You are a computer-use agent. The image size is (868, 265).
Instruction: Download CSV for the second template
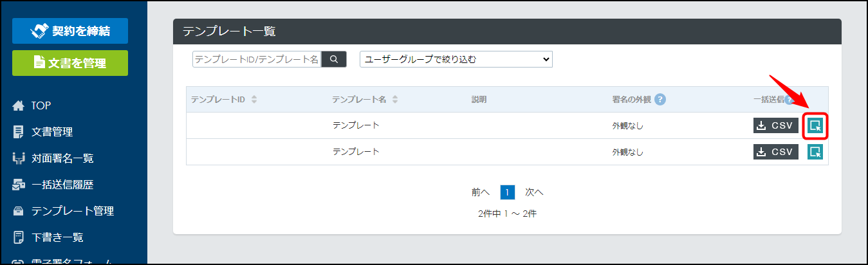coord(776,152)
